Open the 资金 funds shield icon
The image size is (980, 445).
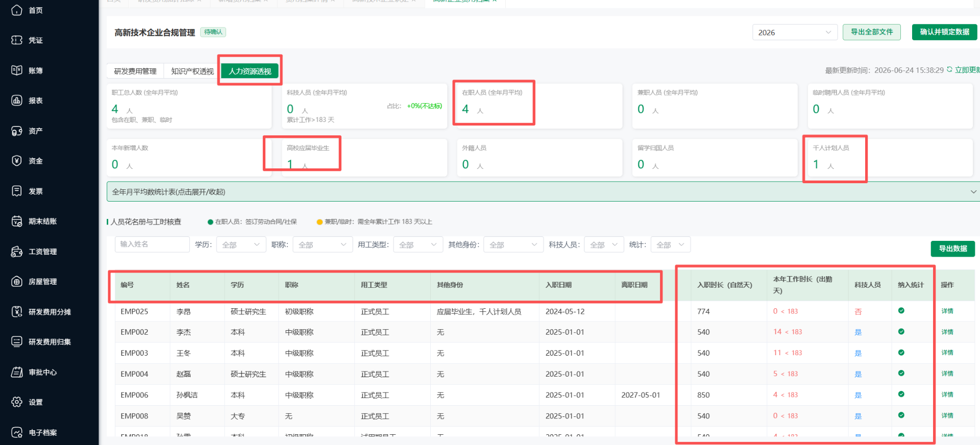[x=17, y=161]
